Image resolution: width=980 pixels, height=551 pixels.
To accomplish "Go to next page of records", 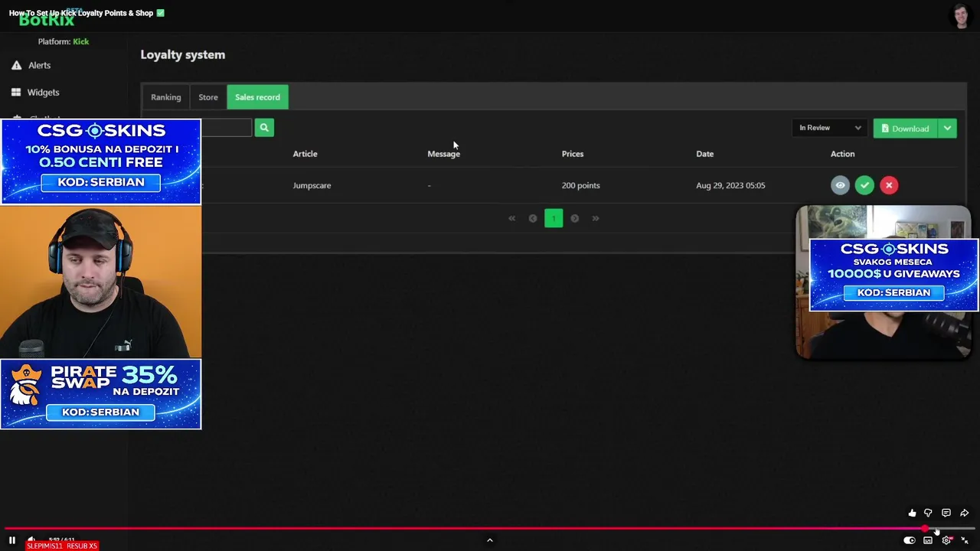I will [x=574, y=218].
